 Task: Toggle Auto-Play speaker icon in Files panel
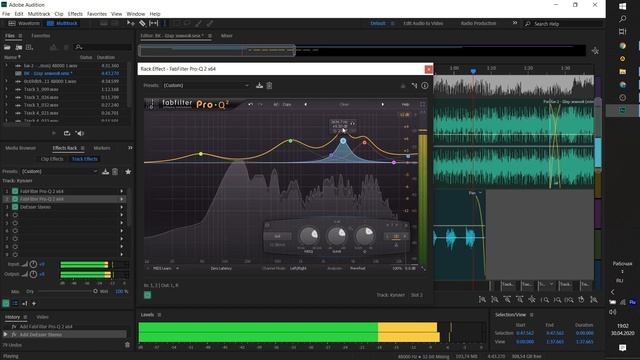(x=80, y=133)
